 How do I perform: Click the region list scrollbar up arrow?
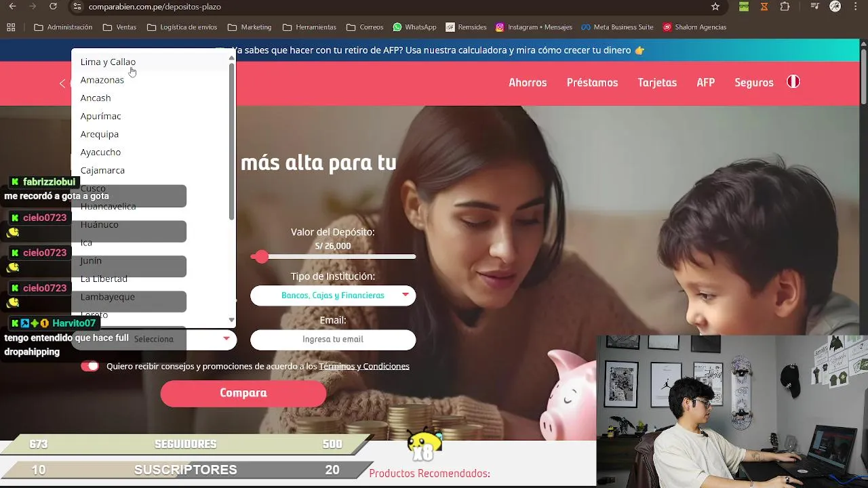[x=231, y=58]
